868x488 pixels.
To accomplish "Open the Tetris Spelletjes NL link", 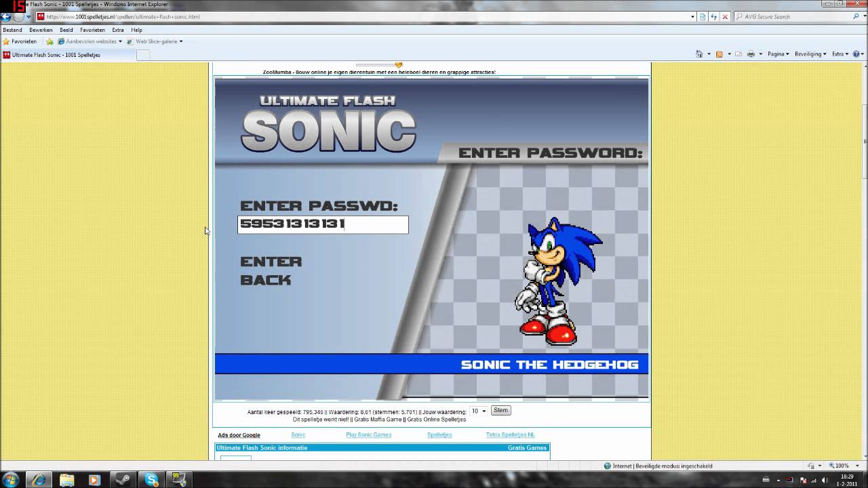I will [x=510, y=435].
